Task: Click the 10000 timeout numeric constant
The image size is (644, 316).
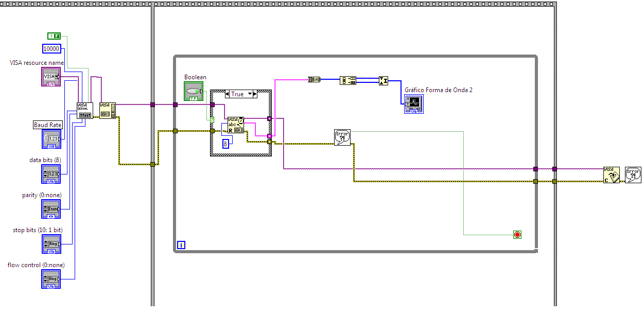Action: (x=51, y=49)
